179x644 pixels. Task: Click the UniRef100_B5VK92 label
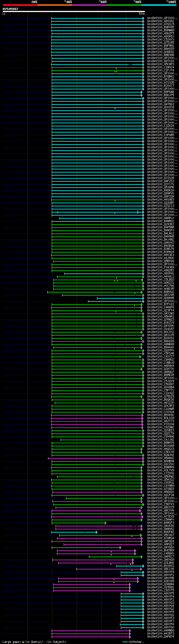(x=161, y=415)
